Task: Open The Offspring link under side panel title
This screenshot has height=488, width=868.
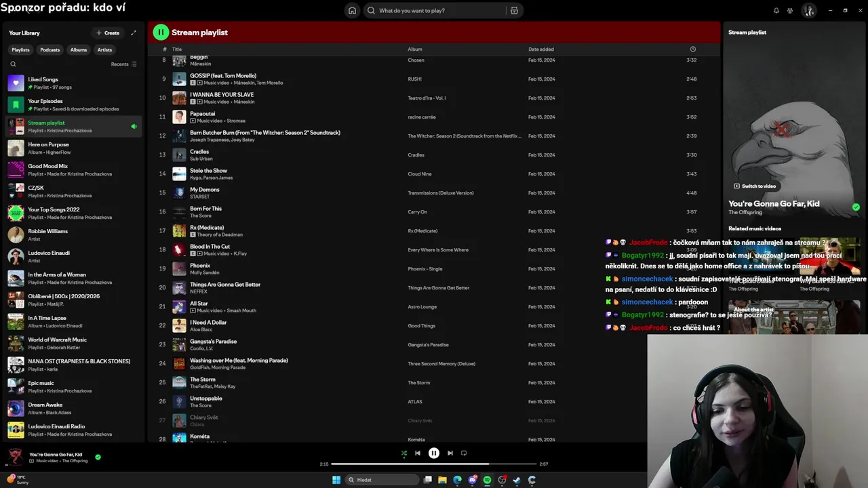Action: tap(745, 213)
